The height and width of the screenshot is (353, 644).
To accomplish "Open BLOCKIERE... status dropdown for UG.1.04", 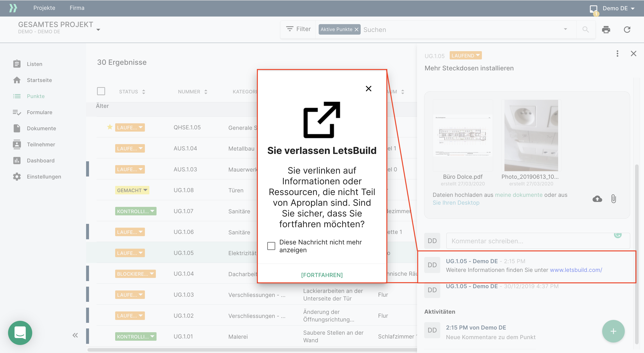I will (x=135, y=274).
